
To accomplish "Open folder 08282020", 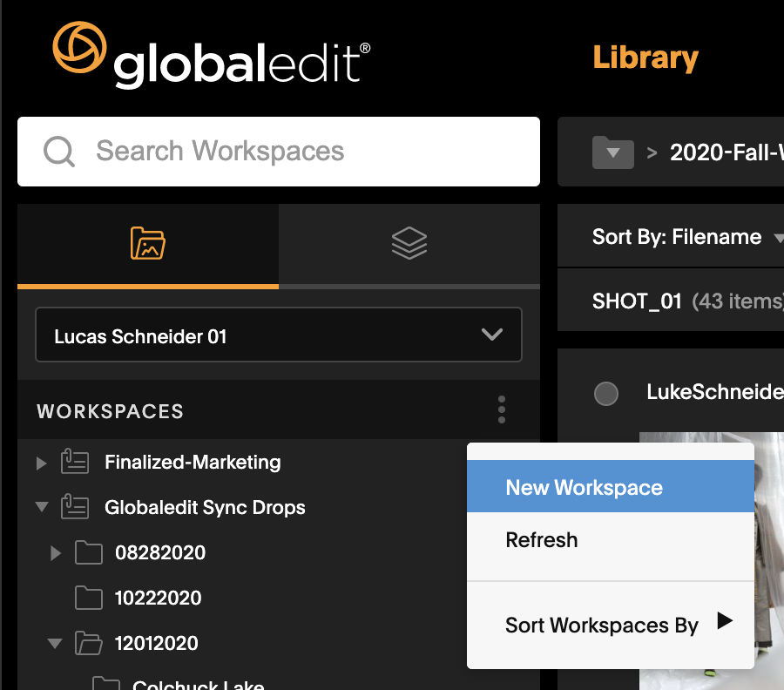I will (x=160, y=553).
